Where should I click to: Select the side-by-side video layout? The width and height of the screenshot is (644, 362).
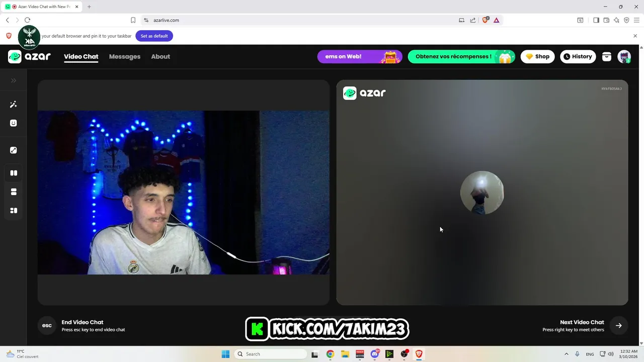click(14, 173)
